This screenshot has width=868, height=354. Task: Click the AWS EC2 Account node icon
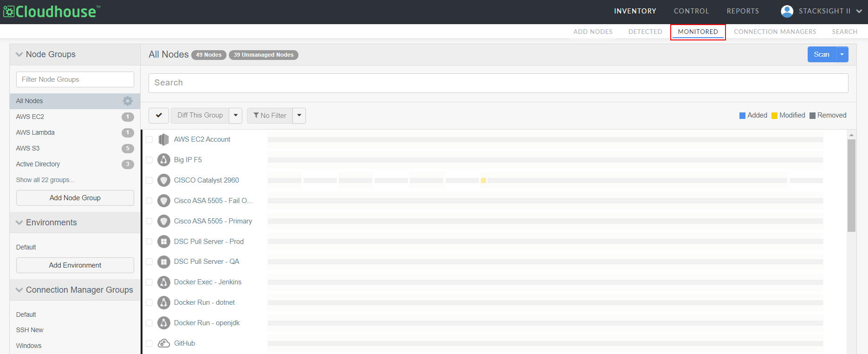163,139
